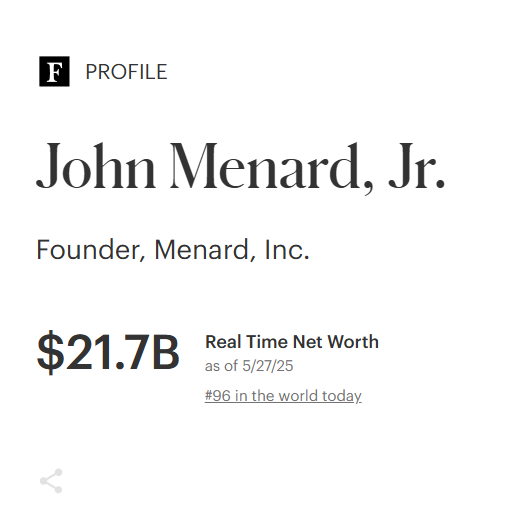The image size is (508, 532).
Task: Follow the #96 in the world today link
Action: tap(283, 396)
